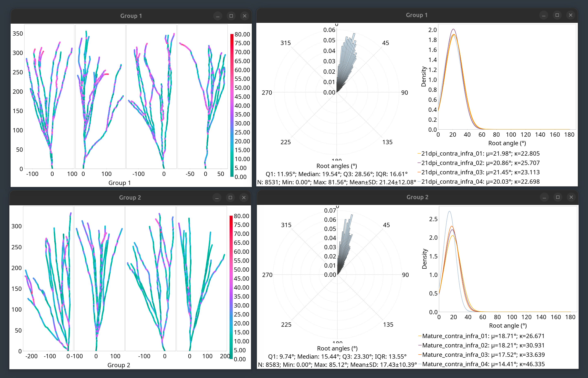The image size is (588, 378).
Task: Click the angle color scale bar in Group 1 window
Action: 232,105
